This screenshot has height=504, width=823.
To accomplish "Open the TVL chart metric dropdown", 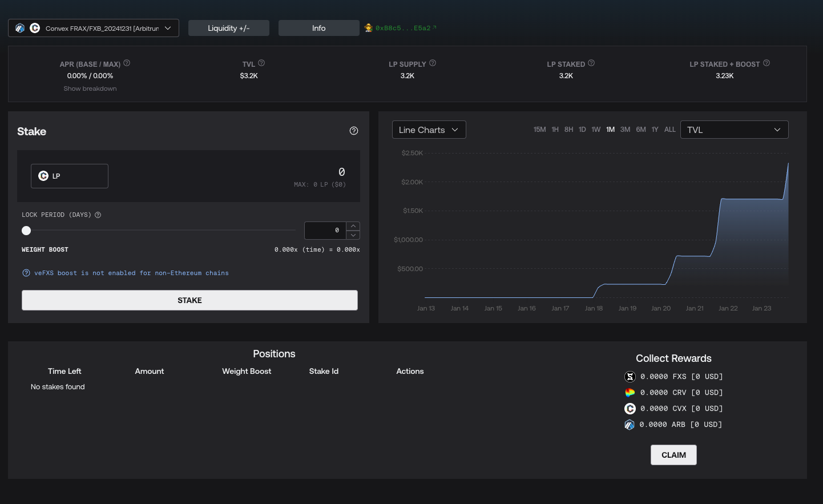I will [x=734, y=130].
